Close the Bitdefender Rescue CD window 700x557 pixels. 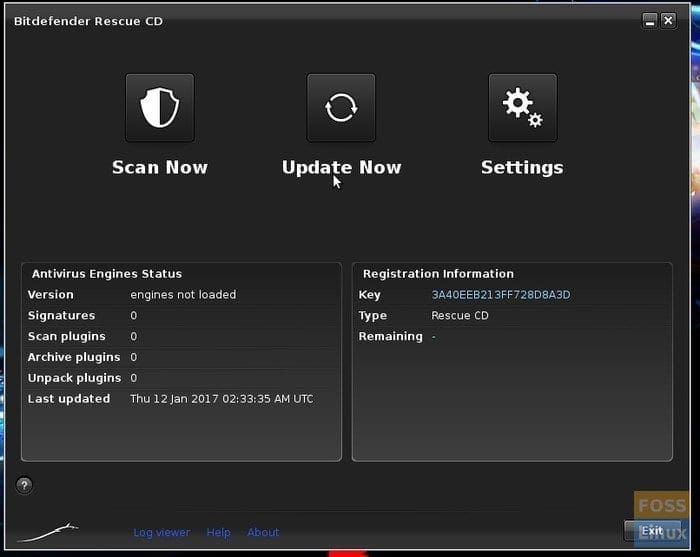pos(668,21)
